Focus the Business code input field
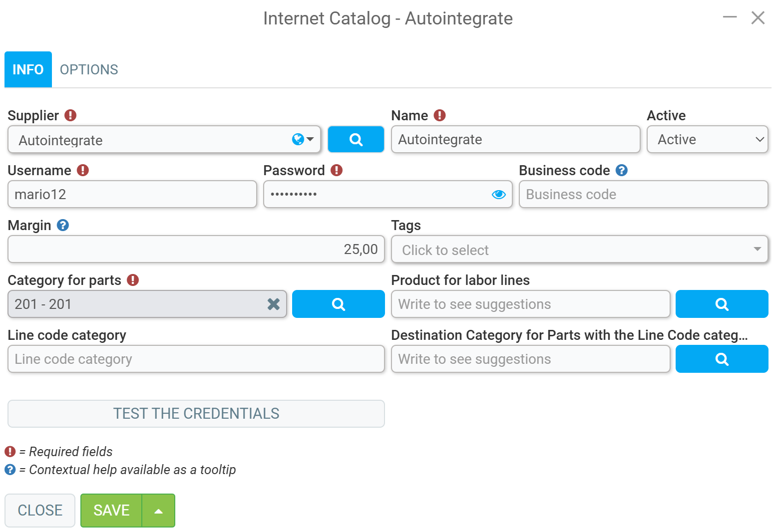This screenshot has width=772, height=532. coord(643,194)
